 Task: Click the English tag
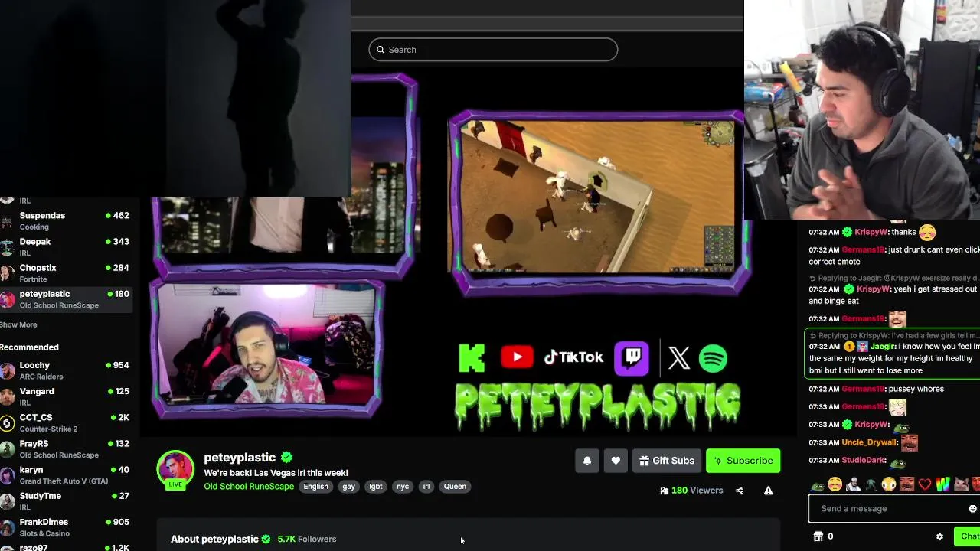click(315, 487)
